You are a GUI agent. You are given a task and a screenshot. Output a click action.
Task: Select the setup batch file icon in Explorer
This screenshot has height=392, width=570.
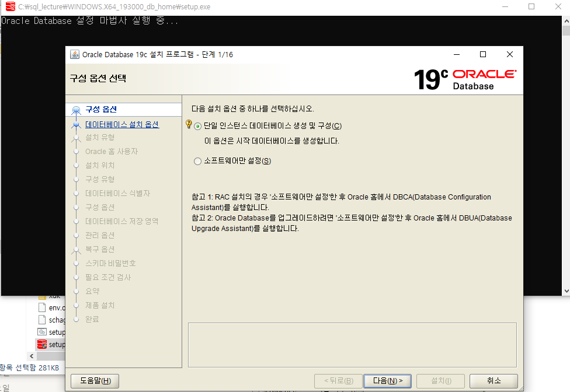(x=42, y=332)
